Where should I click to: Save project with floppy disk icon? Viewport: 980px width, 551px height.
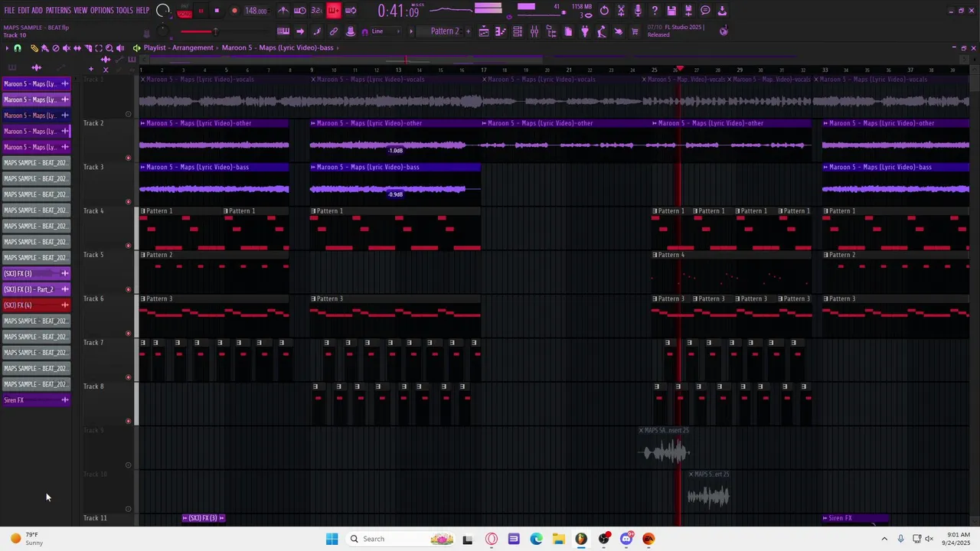[x=671, y=11]
